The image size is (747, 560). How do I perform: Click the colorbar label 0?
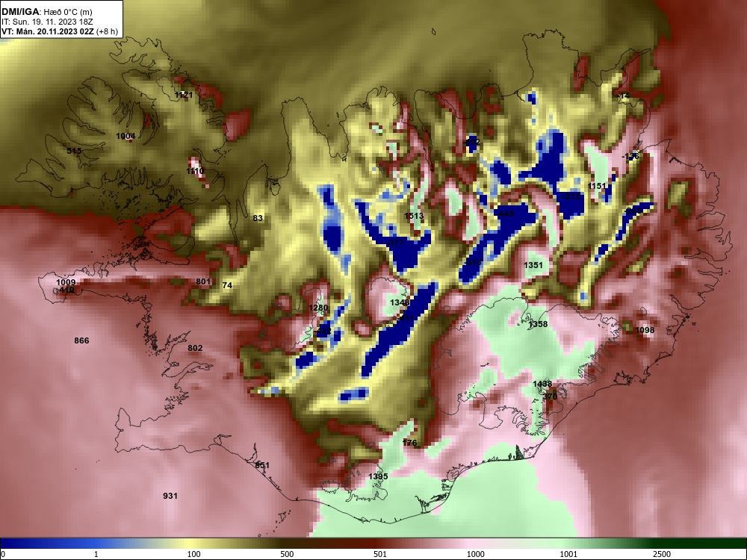pyautogui.click(x=3, y=554)
